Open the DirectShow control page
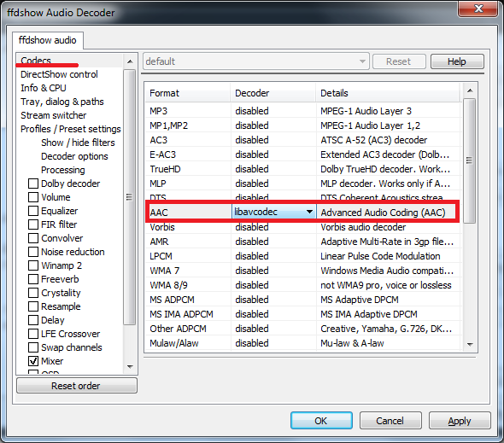504x443 pixels. click(59, 74)
